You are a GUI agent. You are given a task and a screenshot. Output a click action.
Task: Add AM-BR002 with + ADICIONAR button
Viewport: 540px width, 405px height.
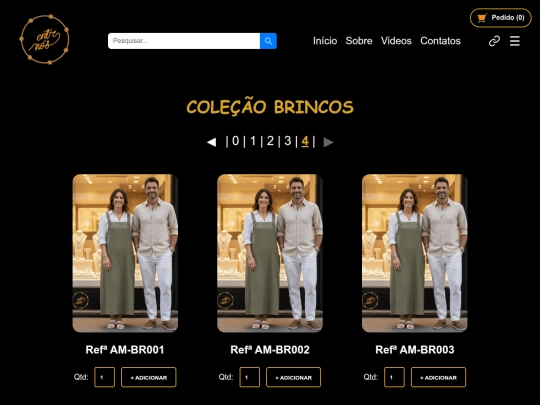293,377
